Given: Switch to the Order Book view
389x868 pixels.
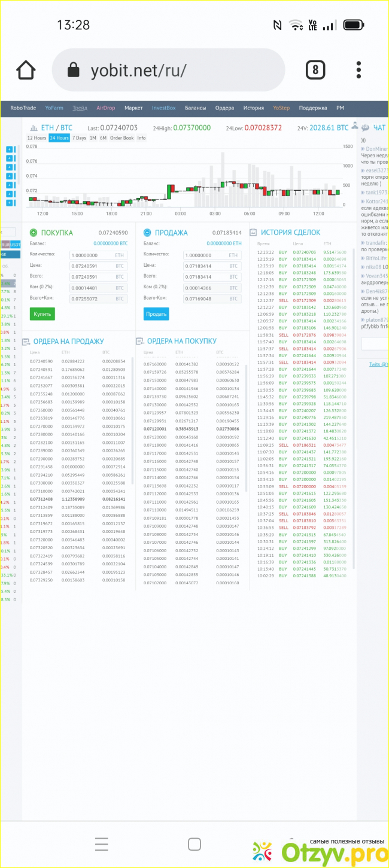Looking at the screenshot, I should point(121,138).
